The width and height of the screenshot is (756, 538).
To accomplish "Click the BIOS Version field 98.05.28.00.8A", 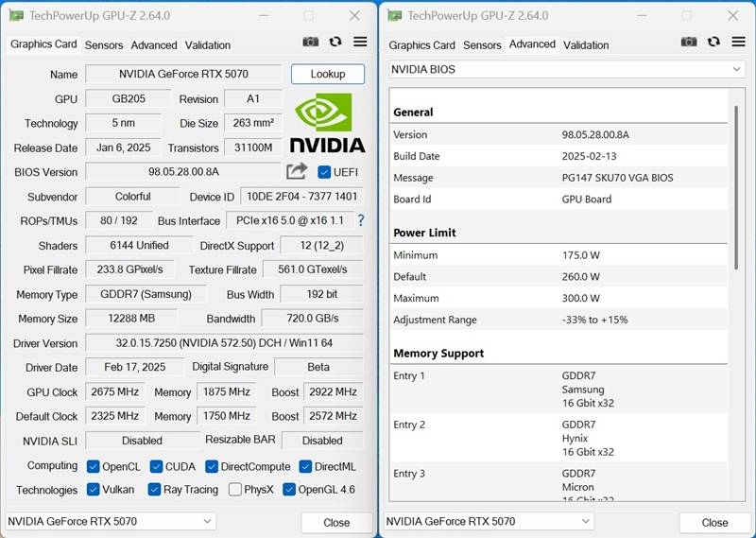I will click(x=183, y=172).
